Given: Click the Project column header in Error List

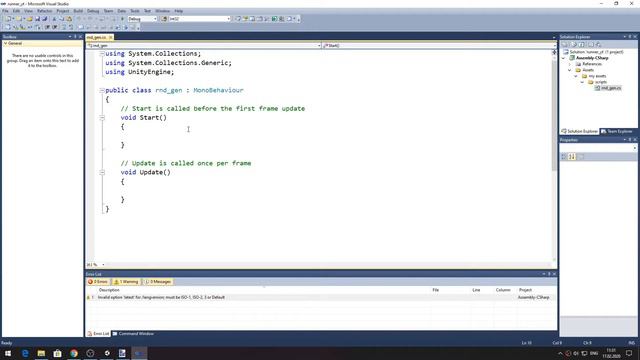Looking at the screenshot, I should [x=525, y=290].
